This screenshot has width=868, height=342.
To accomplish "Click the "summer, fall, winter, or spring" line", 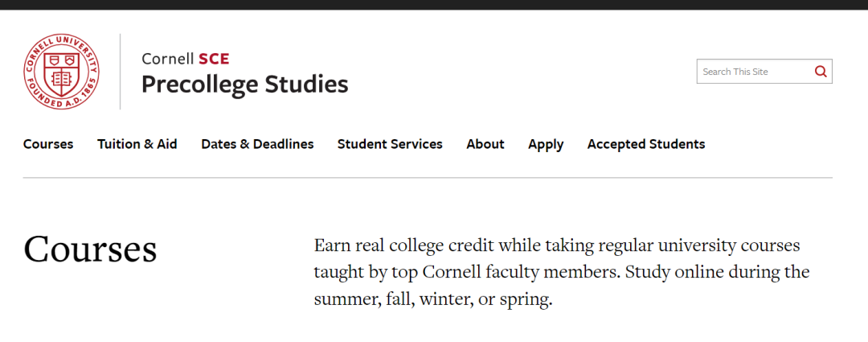I will [433, 300].
